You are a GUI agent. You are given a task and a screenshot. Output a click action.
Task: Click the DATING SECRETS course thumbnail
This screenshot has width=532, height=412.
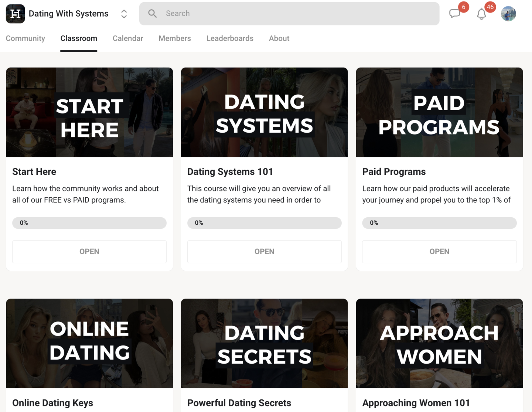265,343
